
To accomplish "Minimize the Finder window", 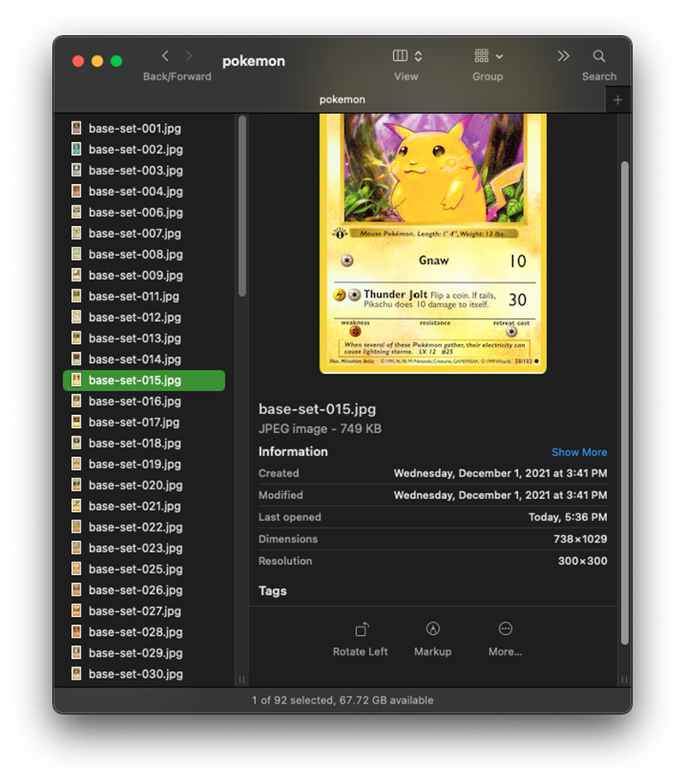I will pos(97,61).
